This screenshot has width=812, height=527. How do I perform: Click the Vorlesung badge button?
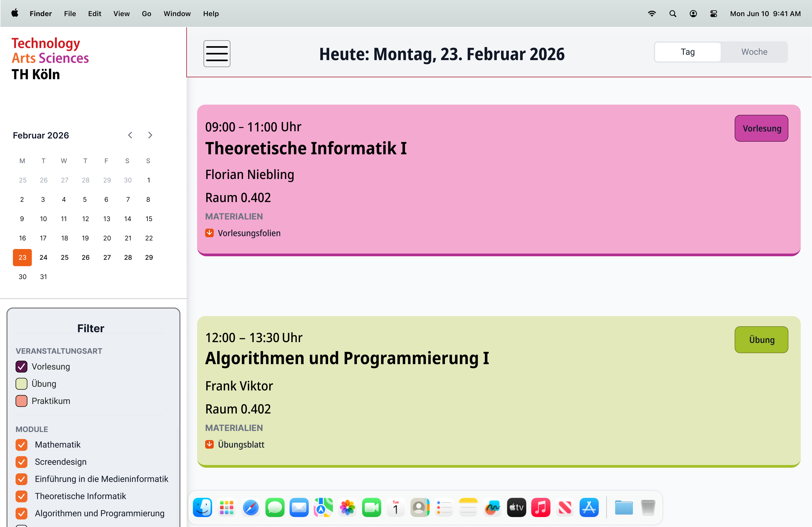coord(761,128)
